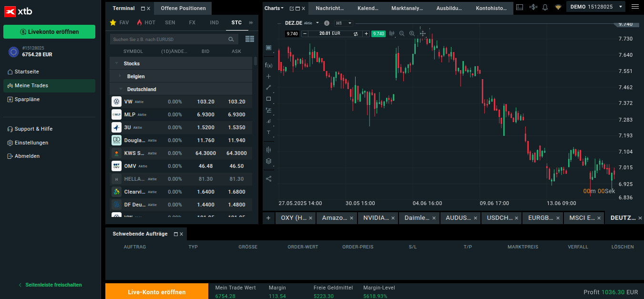This screenshot has width=644, height=299.
Task: Select the FX category tab
Action: click(x=192, y=22)
